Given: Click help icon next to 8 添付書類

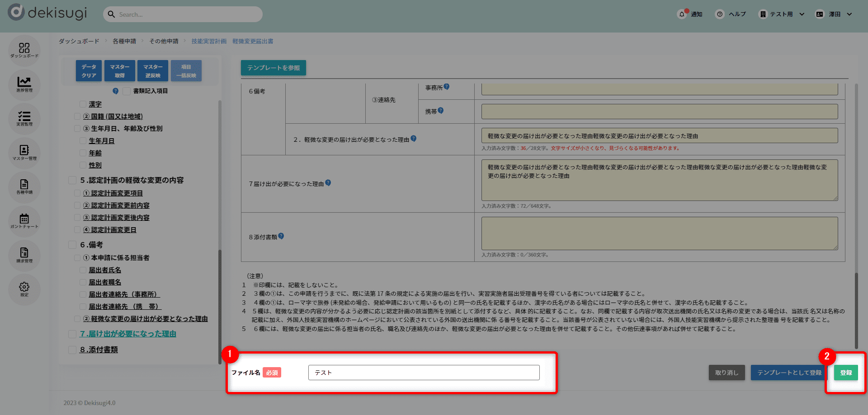Looking at the screenshot, I should point(281,236).
